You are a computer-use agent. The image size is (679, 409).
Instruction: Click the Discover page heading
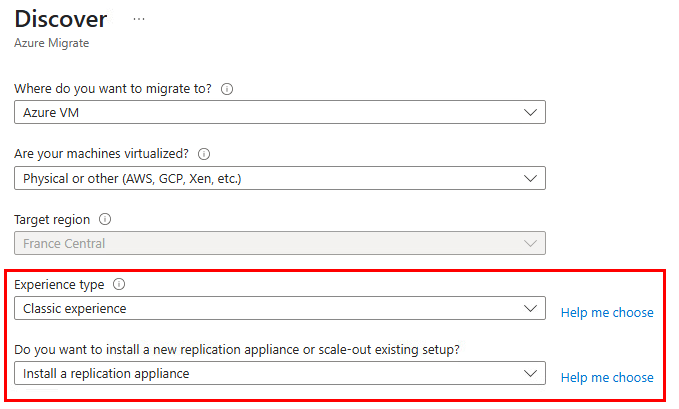pos(61,19)
